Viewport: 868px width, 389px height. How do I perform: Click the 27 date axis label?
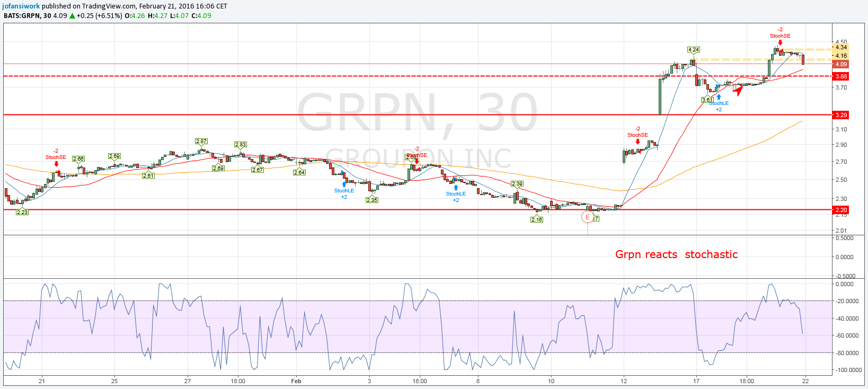pos(188,381)
